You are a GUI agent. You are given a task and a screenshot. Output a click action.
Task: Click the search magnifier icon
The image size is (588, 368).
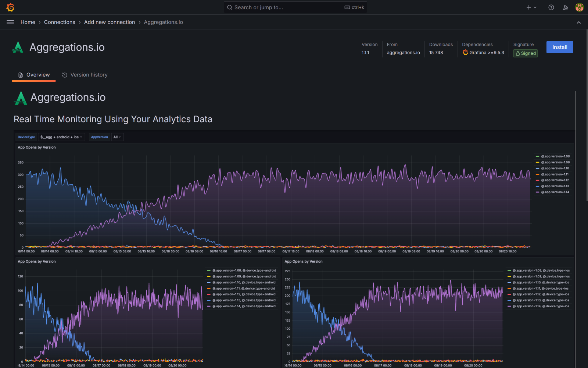[x=230, y=7]
